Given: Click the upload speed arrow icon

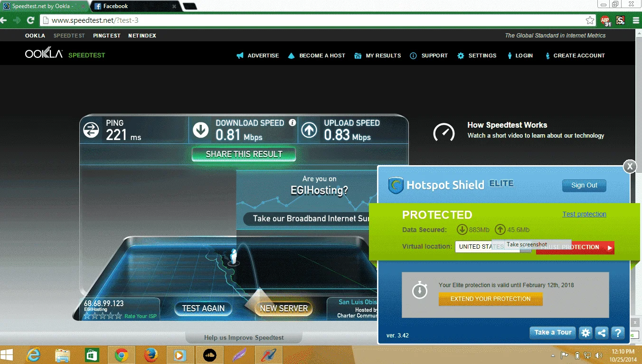Looking at the screenshot, I should [x=309, y=130].
